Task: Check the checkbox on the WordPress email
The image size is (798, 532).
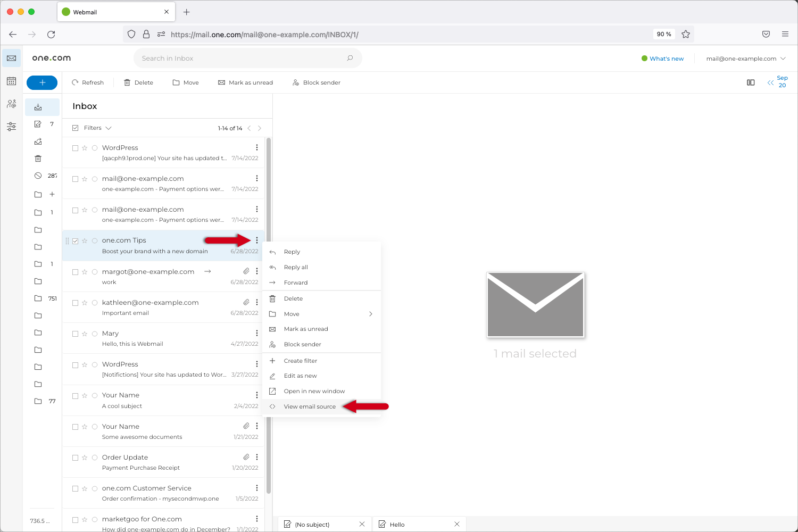Action: (75, 147)
